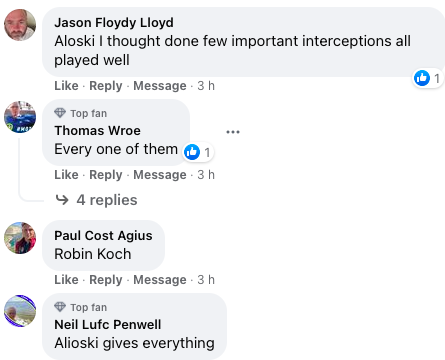Image resolution: width=445 pixels, height=360 pixels.
Task: Open Neil Lufc Penwell's profile name
Action: point(108,324)
